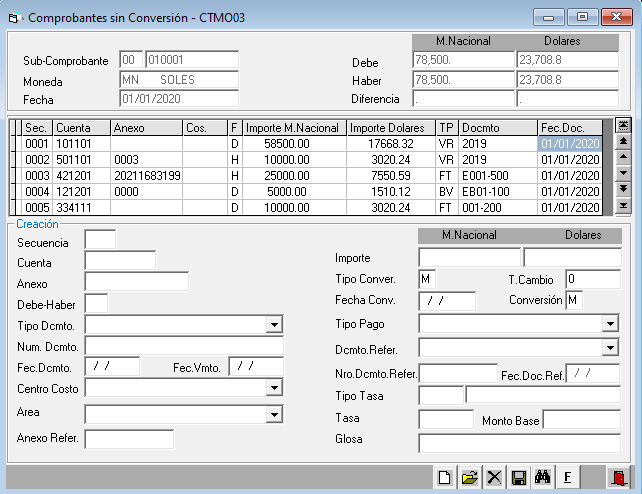Click the underlined F toolbar button
The image size is (642, 494).
coord(567,478)
